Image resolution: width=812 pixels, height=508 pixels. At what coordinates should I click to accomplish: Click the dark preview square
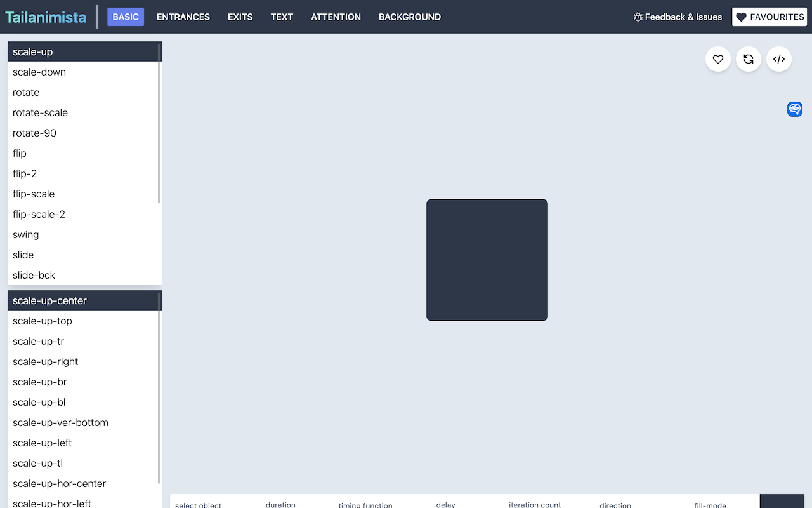click(487, 260)
